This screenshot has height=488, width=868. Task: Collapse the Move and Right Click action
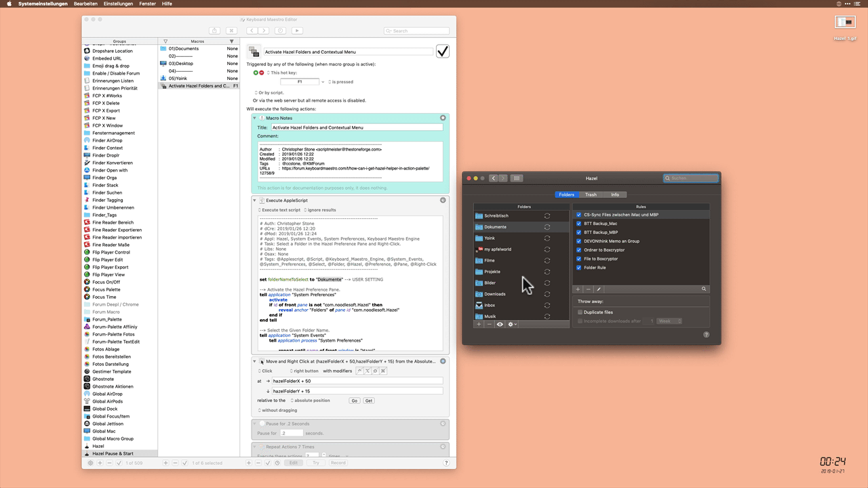(x=255, y=362)
